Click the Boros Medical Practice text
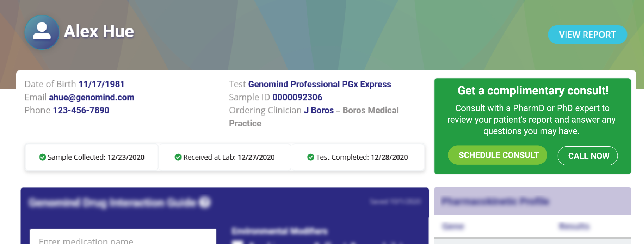This screenshot has height=244, width=644. (370, 110)
